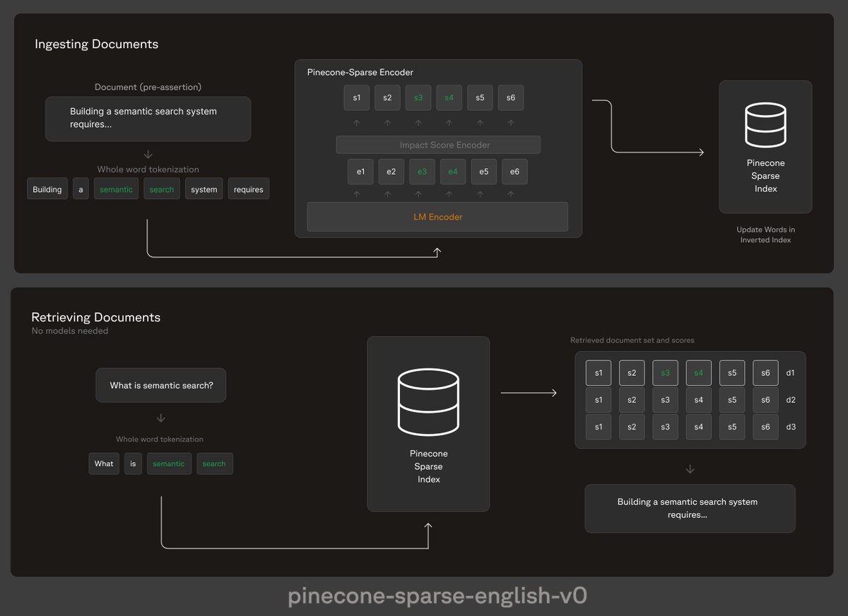
Task: Click s5 cell in row d1
Action: [x=732, y=373]
